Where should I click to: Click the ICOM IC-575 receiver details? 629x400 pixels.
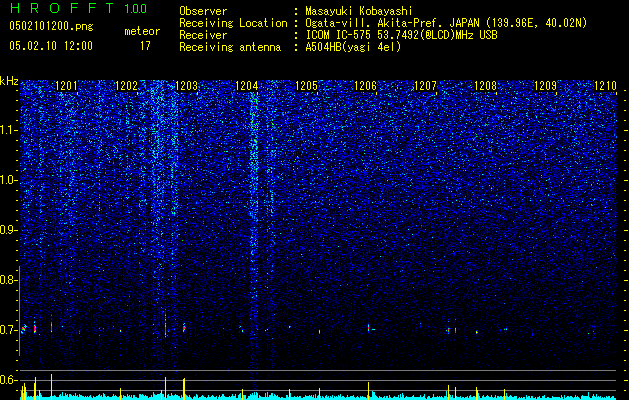pyautogui.click(x=402, y=35)
